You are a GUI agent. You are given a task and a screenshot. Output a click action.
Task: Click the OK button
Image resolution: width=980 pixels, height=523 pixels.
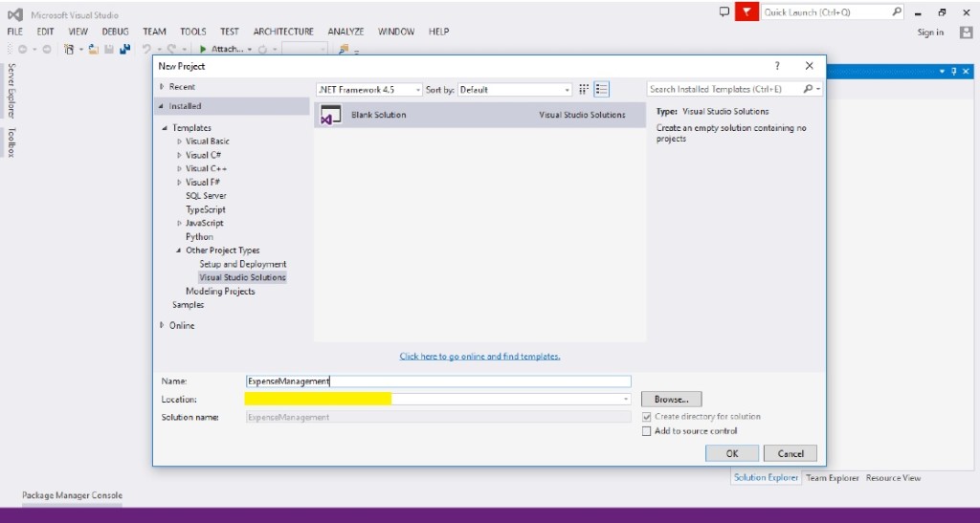(732, 454)
